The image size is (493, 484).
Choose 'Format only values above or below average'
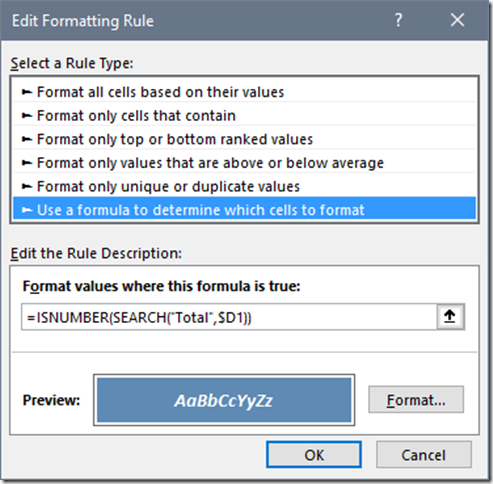pos(244,163)
